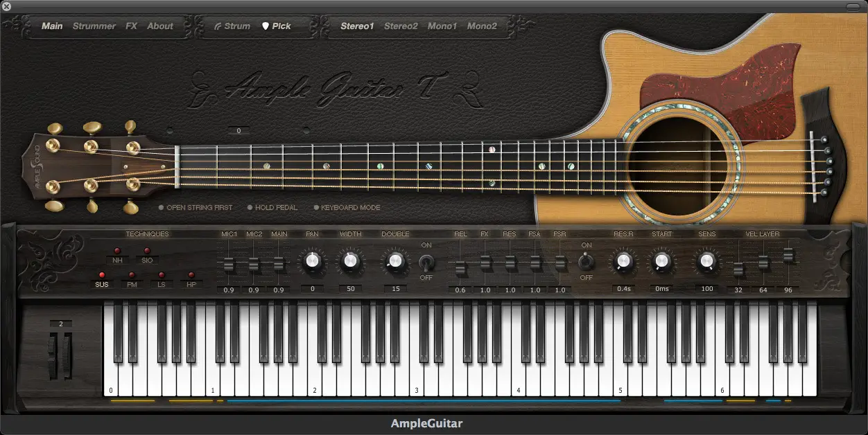Toggle Keyboard Mode option

[347, 207]
